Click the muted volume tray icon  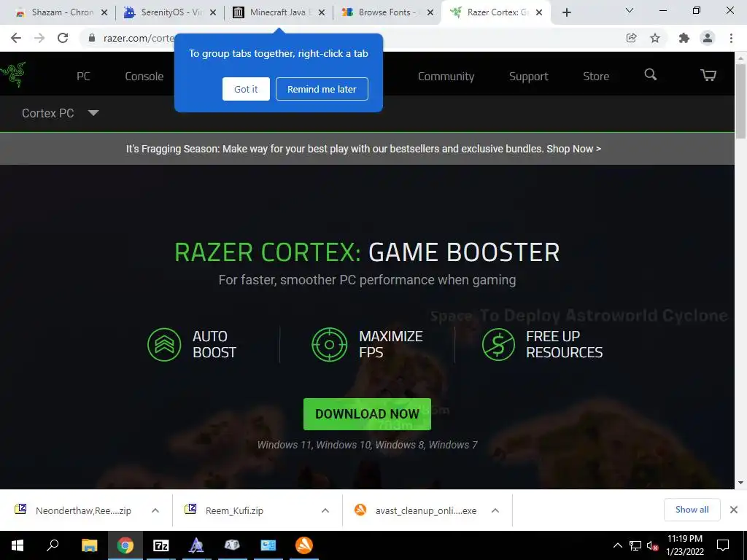point(653,545)
